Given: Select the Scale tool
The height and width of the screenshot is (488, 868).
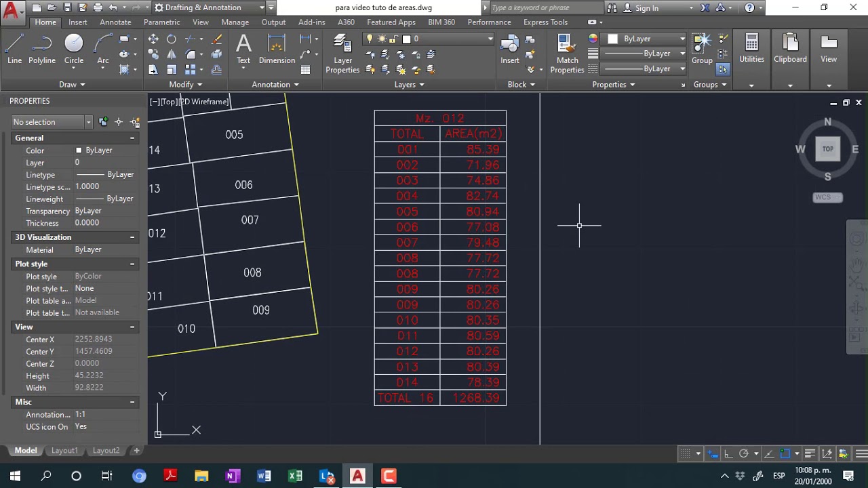Looking at the screenshot, I should (x=172, y=69).
